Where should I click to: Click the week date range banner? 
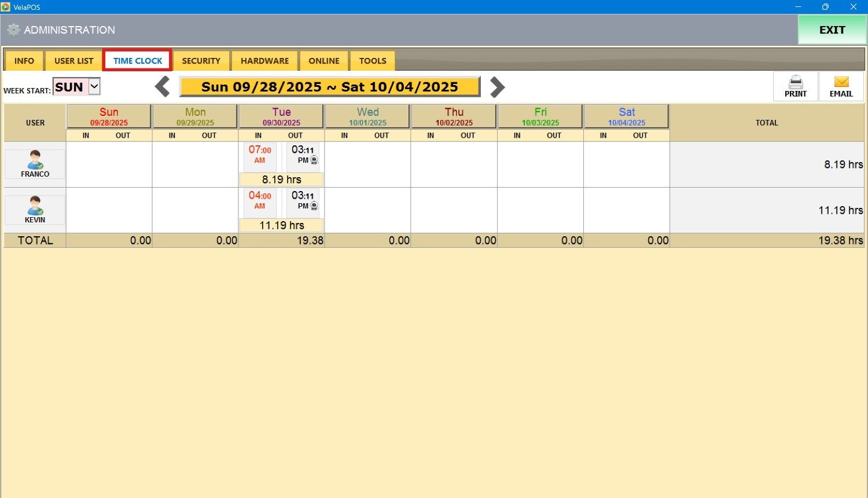pos(329,87)
